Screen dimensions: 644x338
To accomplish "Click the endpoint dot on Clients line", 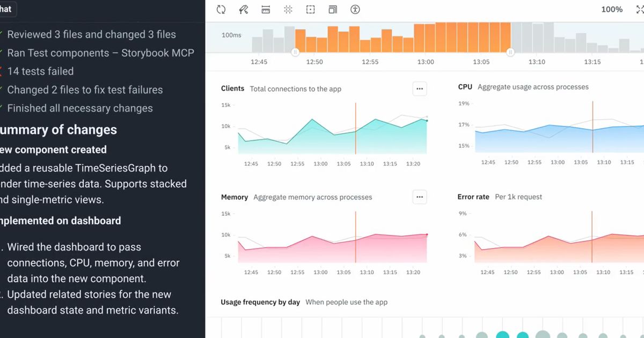I will pos(427,121).
